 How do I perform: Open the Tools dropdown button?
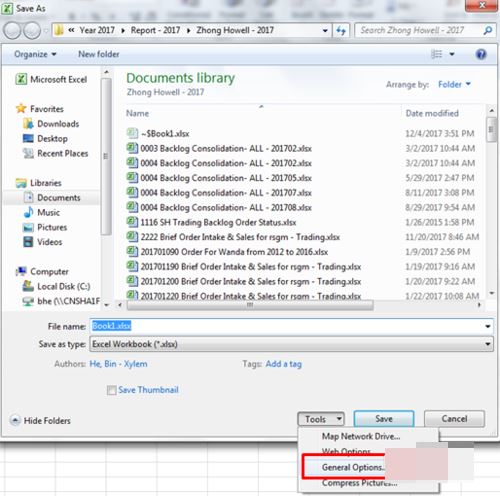(x=321, y=419)
